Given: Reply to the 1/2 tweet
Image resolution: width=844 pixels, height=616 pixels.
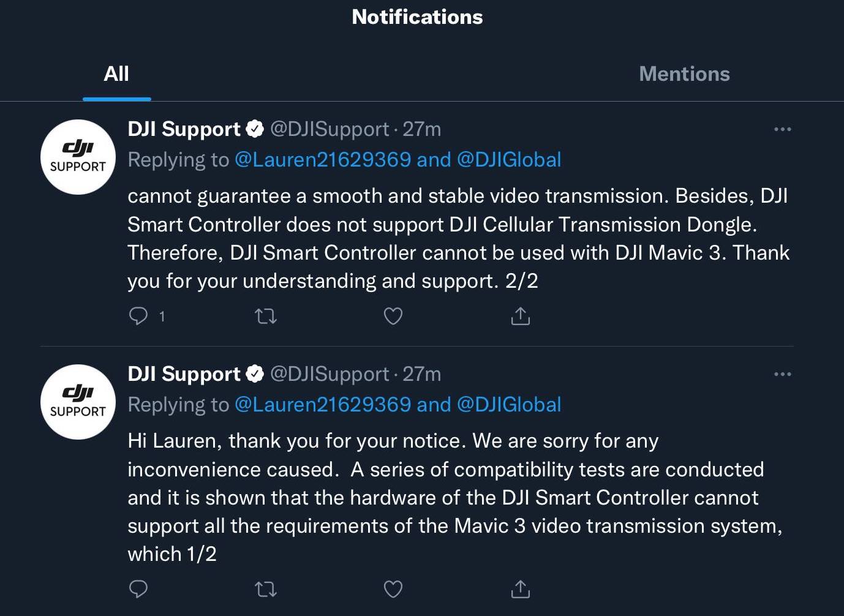Looking at the screenshot, I should (139, 589).
